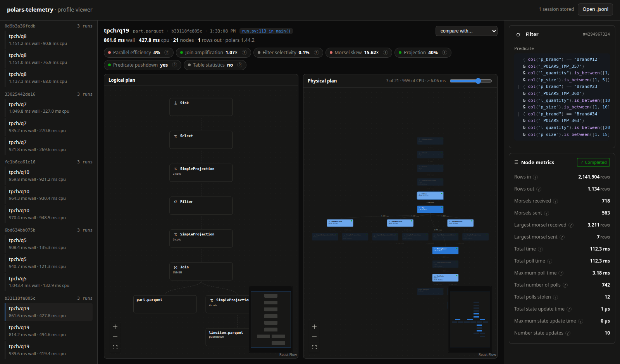This screenshot has width=620, height=364.
Task: Select the Sink node in Logical plan
Action: click(x=201, y=107)
